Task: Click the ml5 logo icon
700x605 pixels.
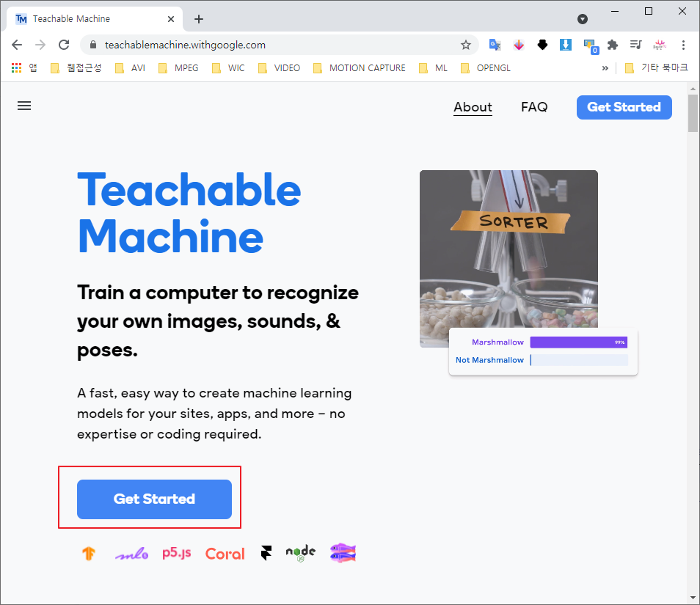Action: pyautogui.click(x=131, y=554)
